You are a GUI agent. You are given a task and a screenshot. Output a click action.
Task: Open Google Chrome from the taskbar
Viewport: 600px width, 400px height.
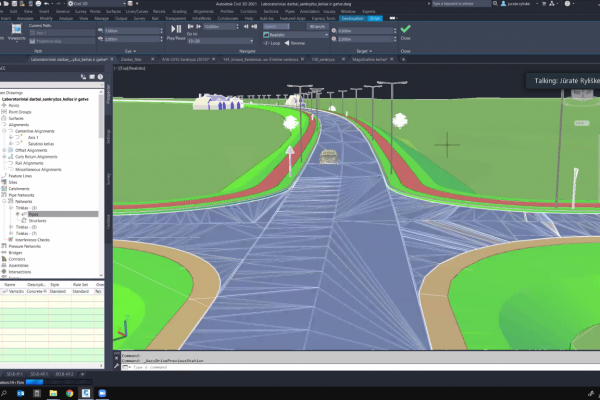69,393
